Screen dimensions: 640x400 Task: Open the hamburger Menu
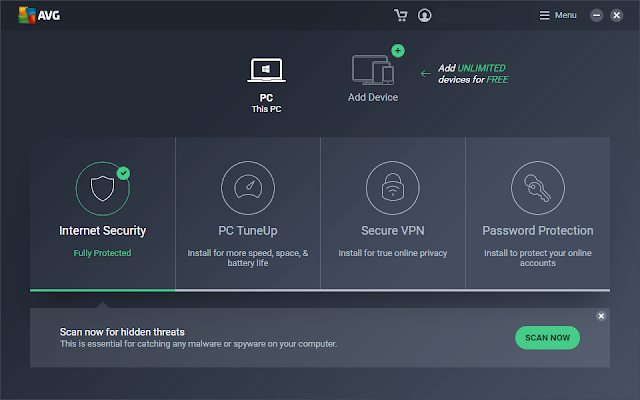[x=558, y=16]
